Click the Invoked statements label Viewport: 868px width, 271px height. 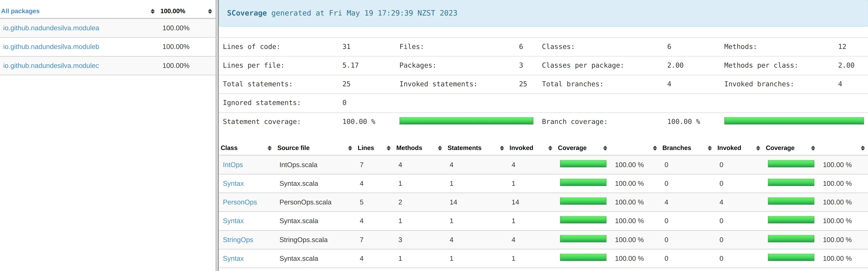coord(438,84)
